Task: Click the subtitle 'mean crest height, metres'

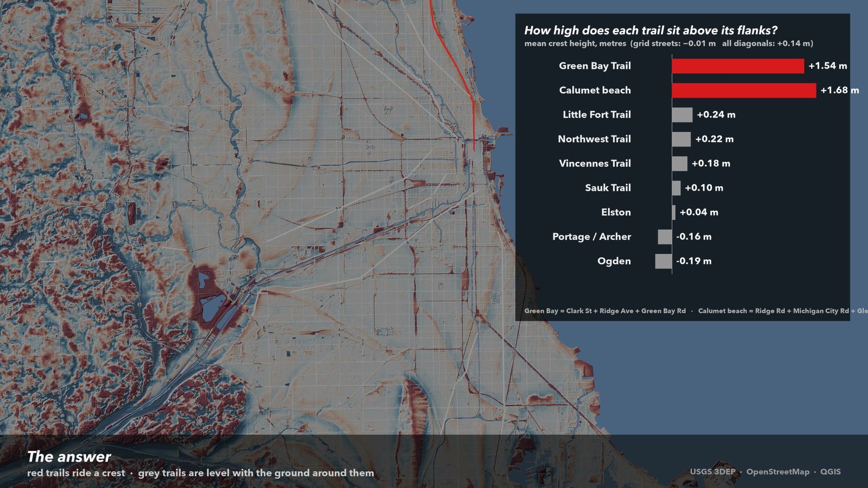Action: tap(575, 43)
